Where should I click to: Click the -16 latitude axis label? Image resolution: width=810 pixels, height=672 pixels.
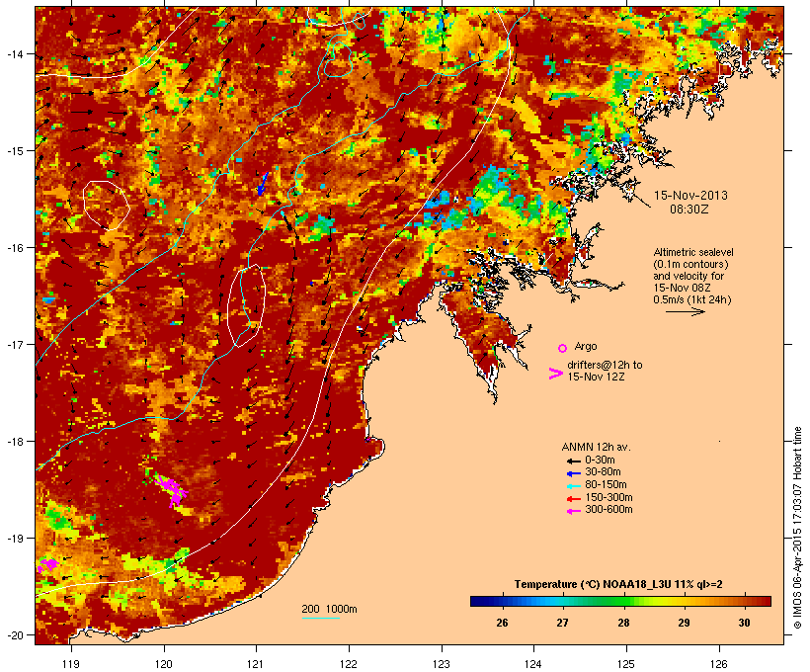[14, 248]
